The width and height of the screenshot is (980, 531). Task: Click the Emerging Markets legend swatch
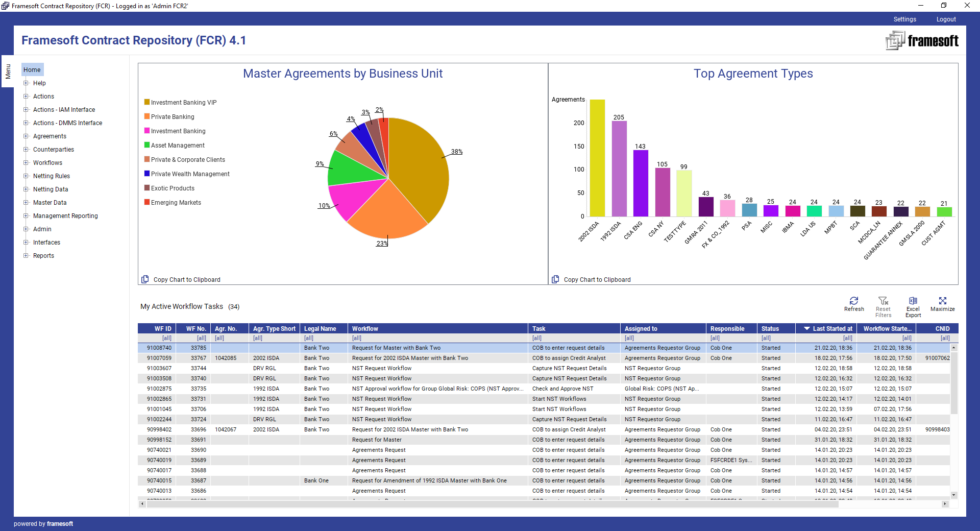coord(147,202)
